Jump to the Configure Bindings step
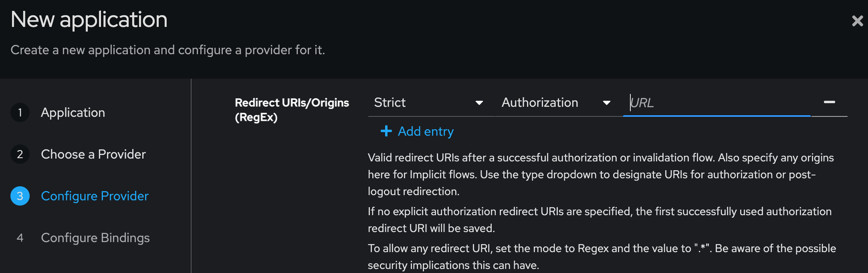The width and height of the screenshot is (868, 273). tap(95, 238)
